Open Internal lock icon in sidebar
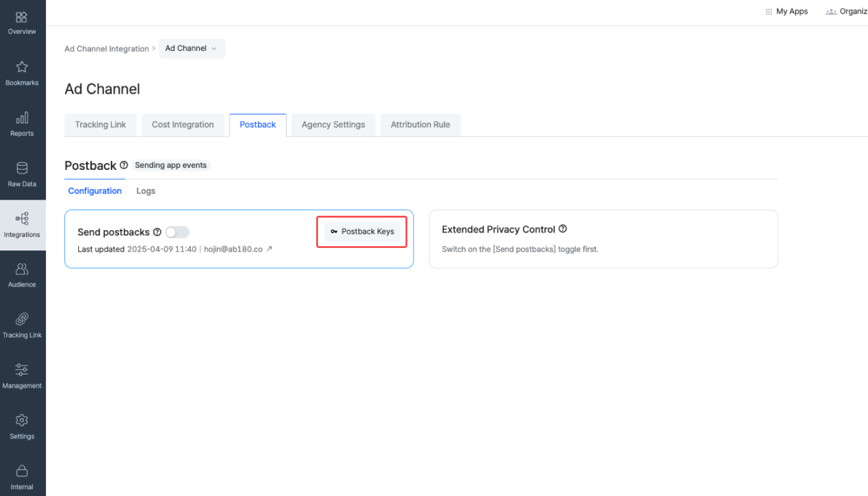Image resolution: width=868 pixels, height=496 pixels. 22,471
